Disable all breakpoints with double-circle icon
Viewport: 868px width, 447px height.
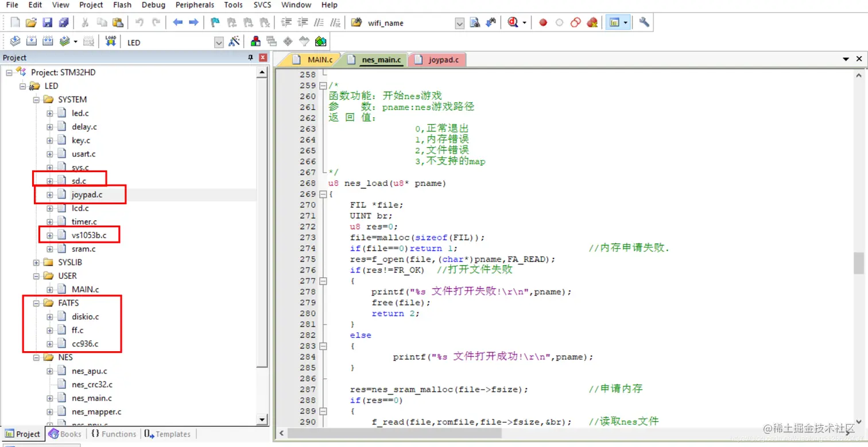576,22
